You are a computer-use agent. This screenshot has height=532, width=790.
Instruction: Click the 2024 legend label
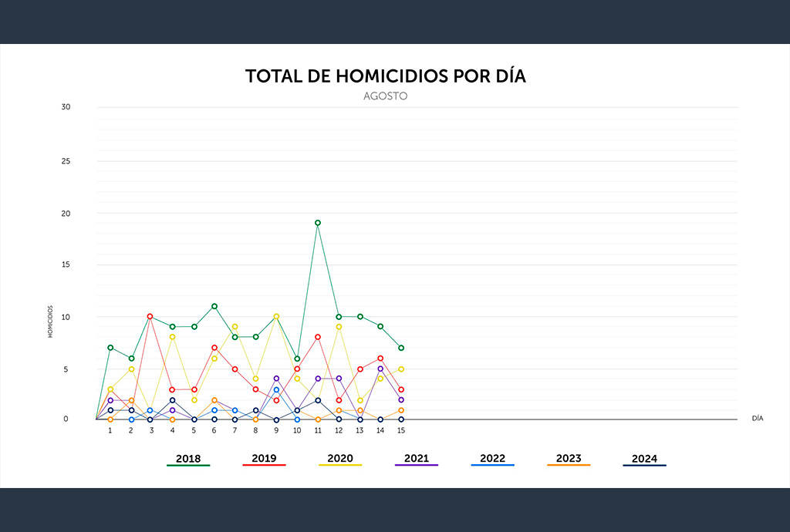coord(644,459)
